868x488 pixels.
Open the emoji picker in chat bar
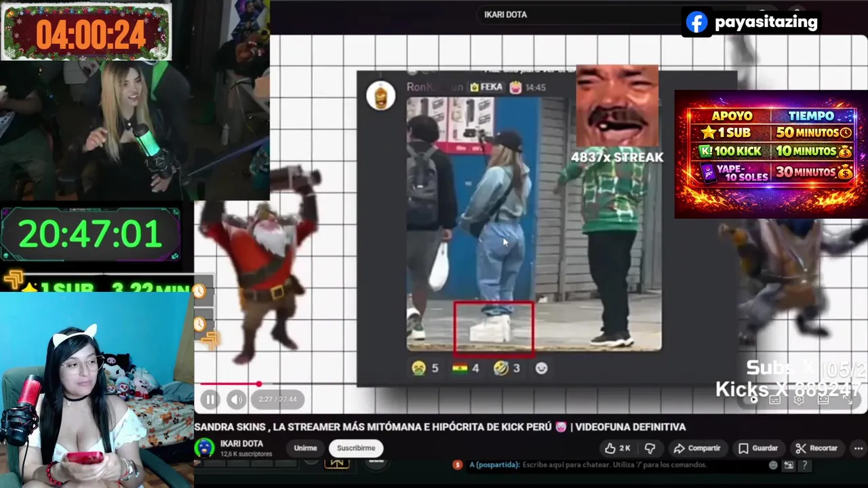[x=773, y=465]
